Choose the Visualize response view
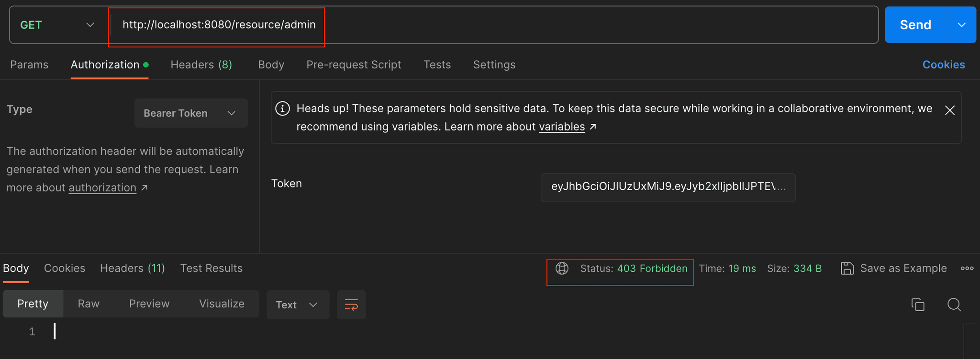Image resolution: width=980 pixels, height=359 pixels. (222, 304)
